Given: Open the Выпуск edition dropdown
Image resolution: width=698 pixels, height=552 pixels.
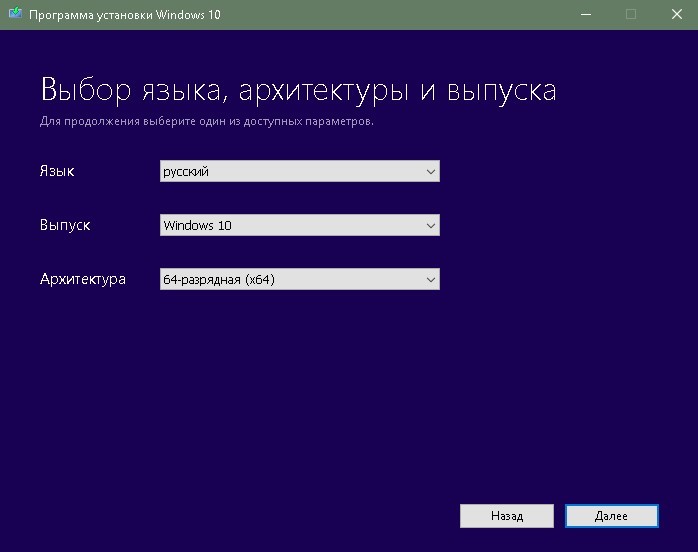Looking at the screenshot, I should [x=300, y=225].
